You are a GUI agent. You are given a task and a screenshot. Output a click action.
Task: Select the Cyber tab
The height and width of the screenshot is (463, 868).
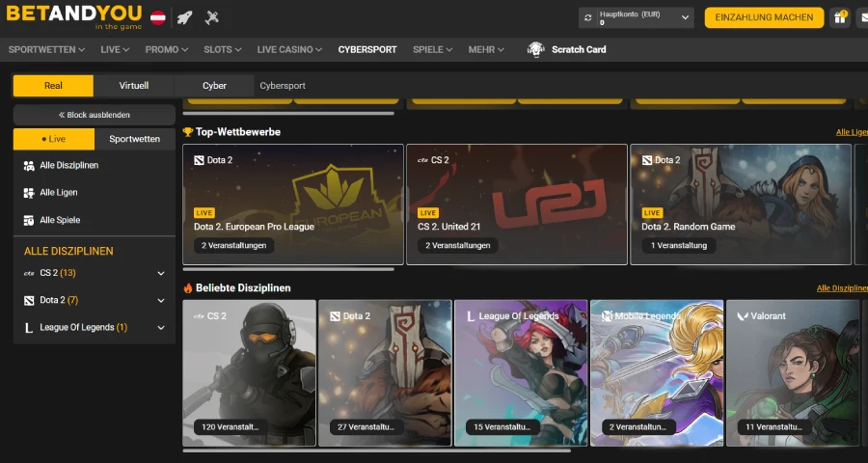(x=214, y=86)
